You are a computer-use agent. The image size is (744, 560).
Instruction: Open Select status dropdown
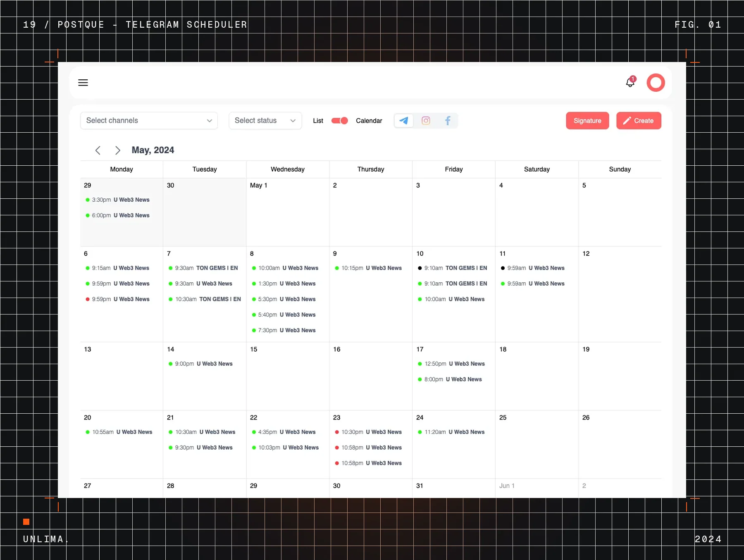[265, 121]
